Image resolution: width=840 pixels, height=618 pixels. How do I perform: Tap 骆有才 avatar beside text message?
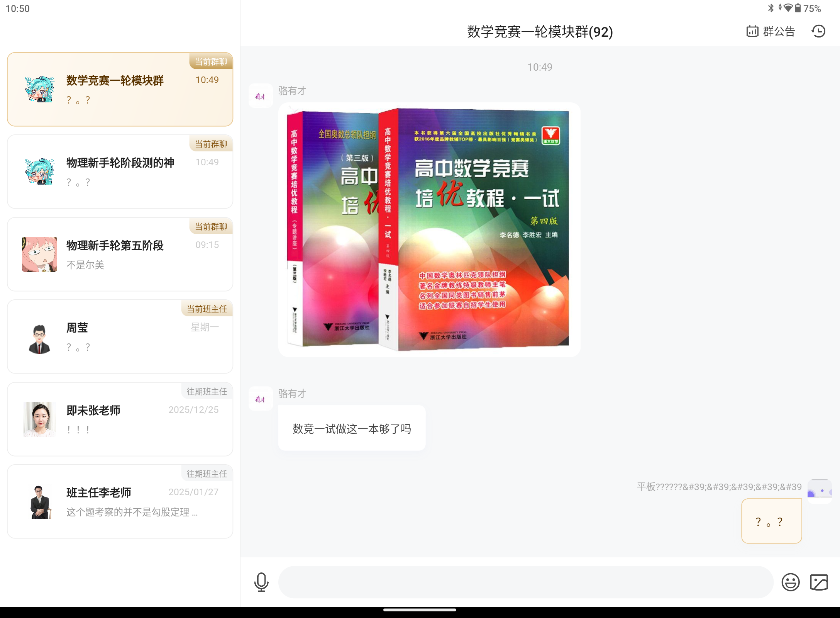click(261, 399)
